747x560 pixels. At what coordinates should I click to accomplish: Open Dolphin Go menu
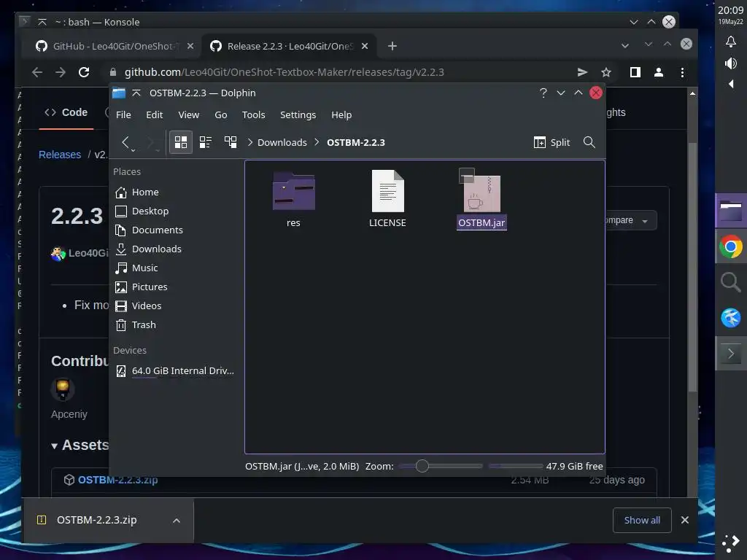click(x=220, y=114)
